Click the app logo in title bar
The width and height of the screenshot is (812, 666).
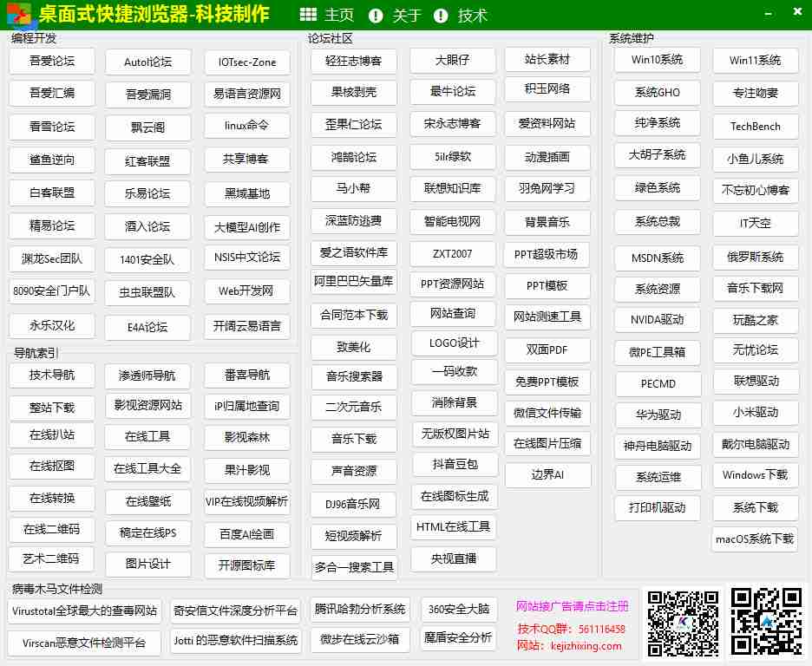(17, 15)
